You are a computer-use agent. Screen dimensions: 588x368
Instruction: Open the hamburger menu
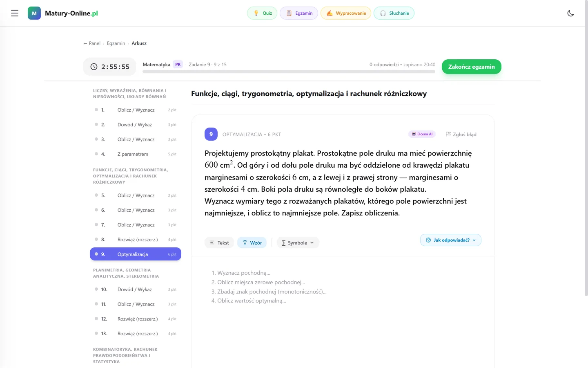pyautogui.click(x=15, y=13)
